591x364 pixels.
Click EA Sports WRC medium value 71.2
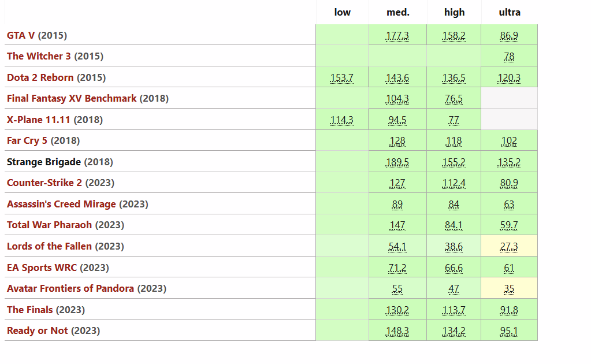pos(397,268)
